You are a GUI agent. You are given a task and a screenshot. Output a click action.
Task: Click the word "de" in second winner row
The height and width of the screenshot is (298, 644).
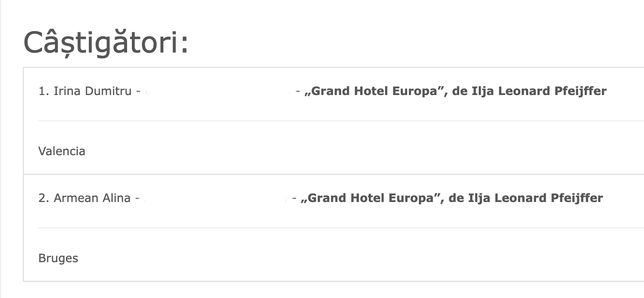pyautogui.click(x=455, y=198)
